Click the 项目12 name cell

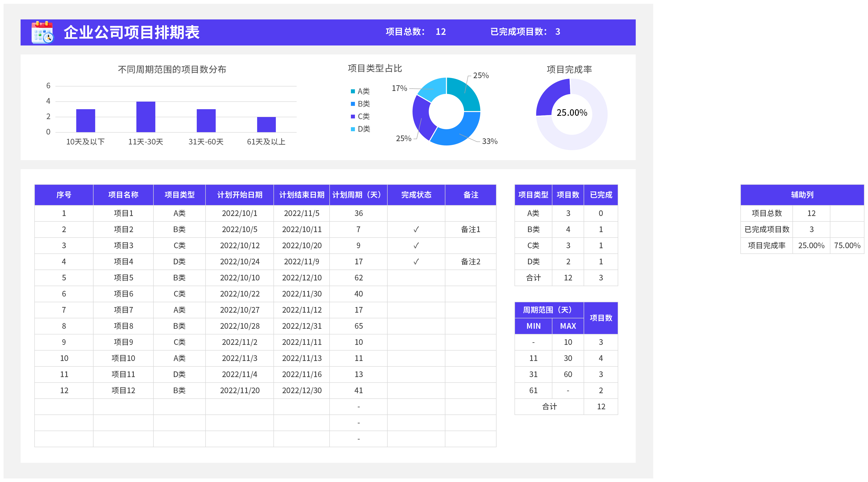coord(123,391)
